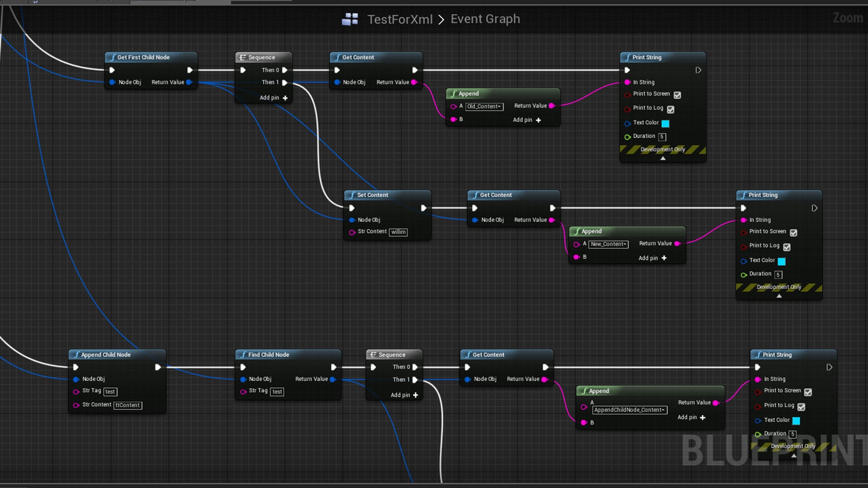Image resolution: width=868 pixels, height=488 pixels.
Task: Click TestForXml in the breadcrumb
Action: pyautogui.click(x=400, y=19)
